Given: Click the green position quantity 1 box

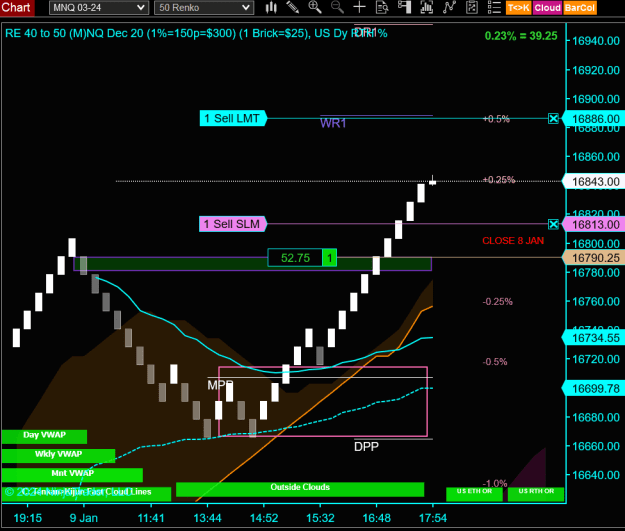Looking at the screenshot, I should 330,258.
